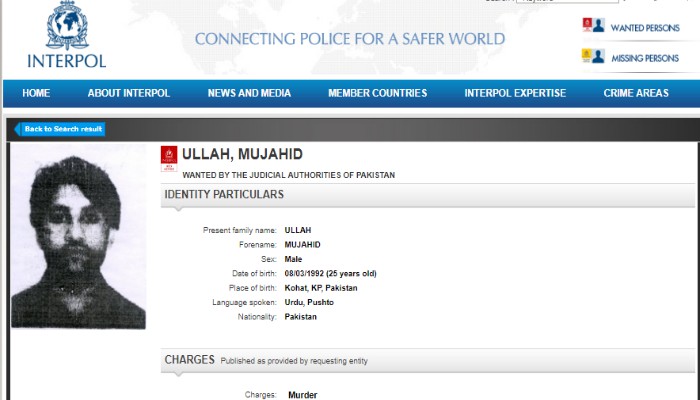Screen dimensions: 700x400
Task: Click the INTERPOL globe emblem logo
Action: click(67, 26)
